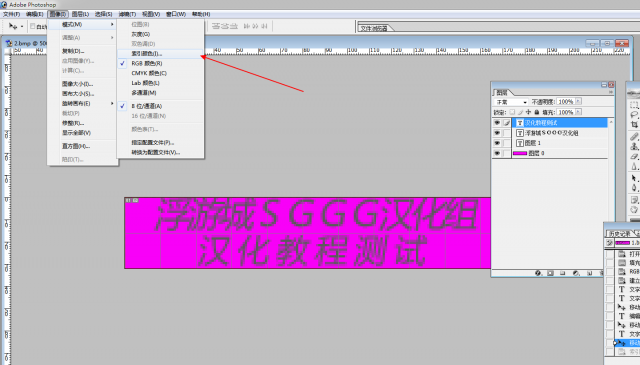Open the 滤镜(T) menu
The height and width of the screenshot is (365, 640).
(x=127, y=14)
